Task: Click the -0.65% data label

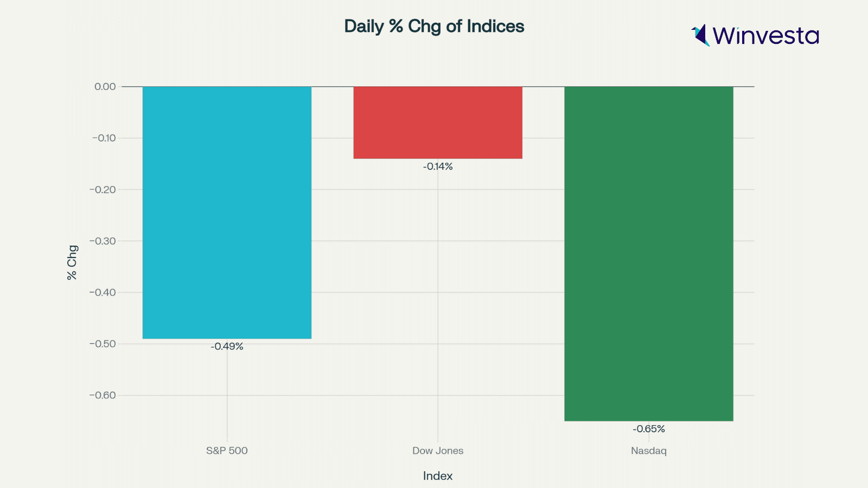Action: pos(648,429)
